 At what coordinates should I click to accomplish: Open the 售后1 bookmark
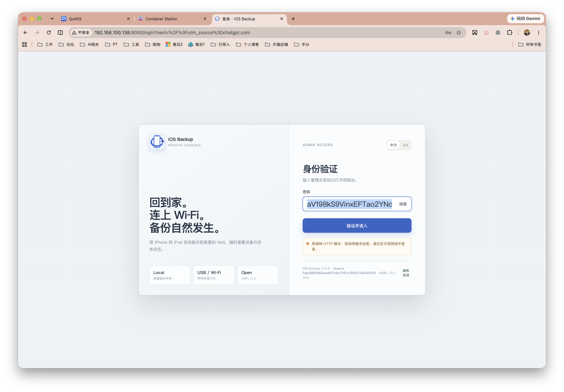(x=197, y=44)
